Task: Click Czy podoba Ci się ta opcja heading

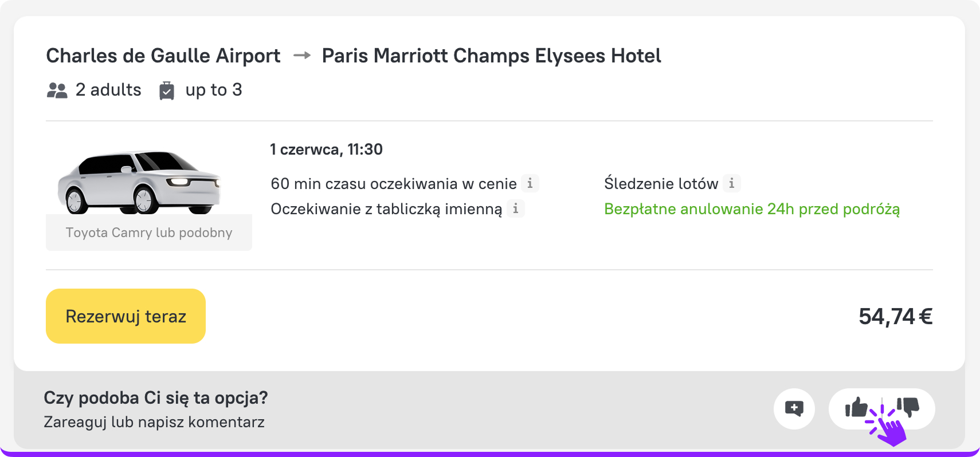Action: click(156, 397)
